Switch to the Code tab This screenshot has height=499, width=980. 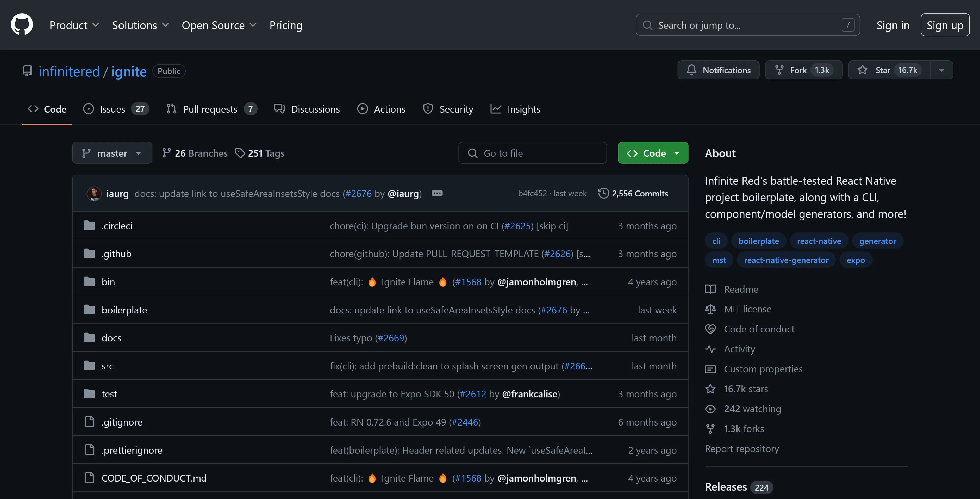click(x=47, y=109)
